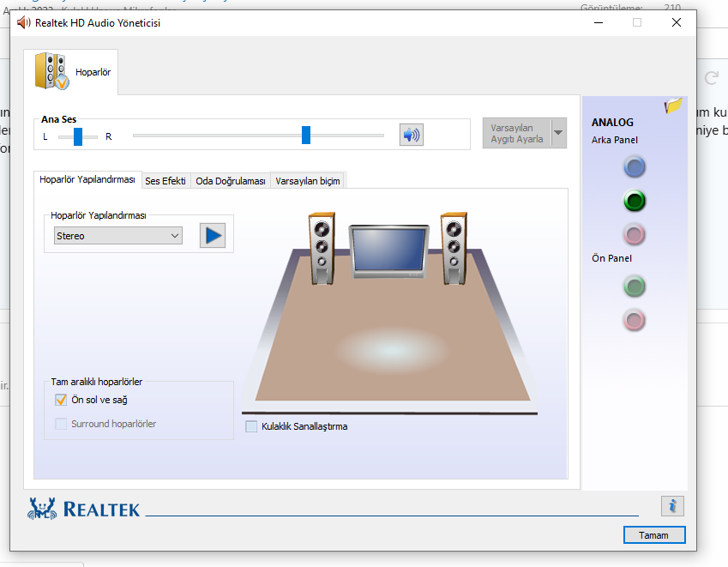Click the pink rear panel microphone jack

635,234
